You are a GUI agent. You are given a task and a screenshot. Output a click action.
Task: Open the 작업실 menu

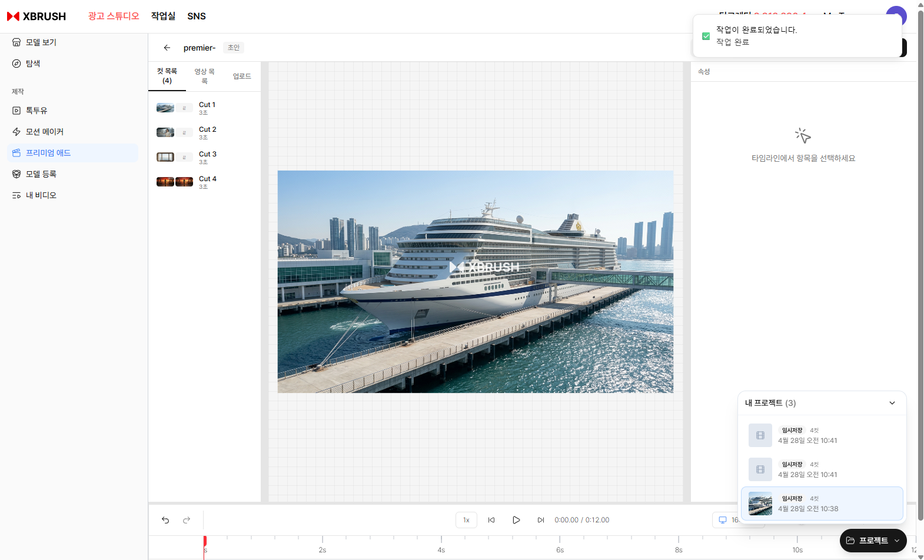pyautogui.click(x=163, y=16)
